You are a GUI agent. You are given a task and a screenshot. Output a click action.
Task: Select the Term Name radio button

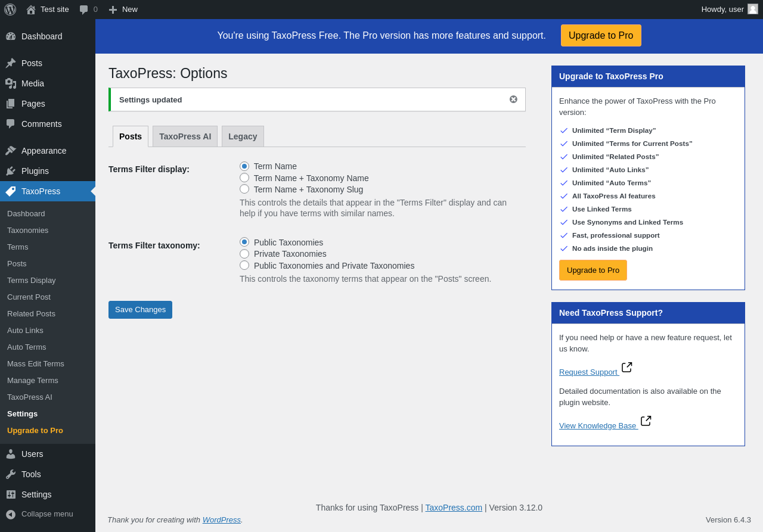click(244, 166)
